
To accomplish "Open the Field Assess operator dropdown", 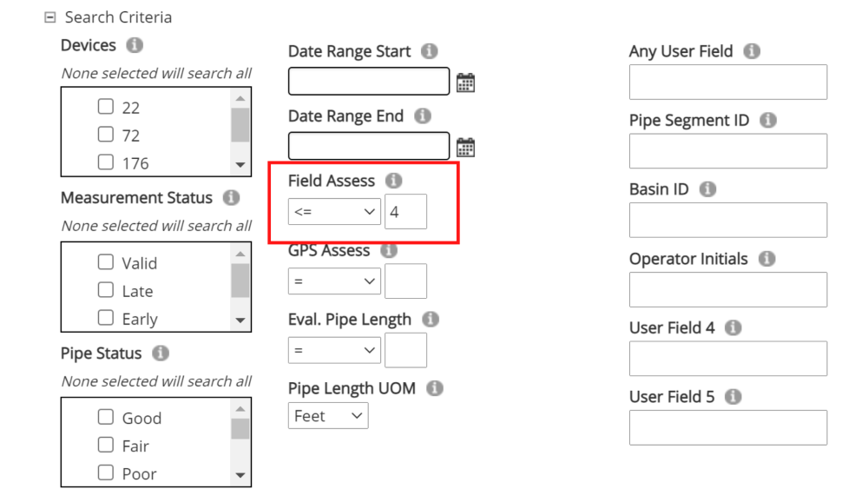I will [334, 211].
